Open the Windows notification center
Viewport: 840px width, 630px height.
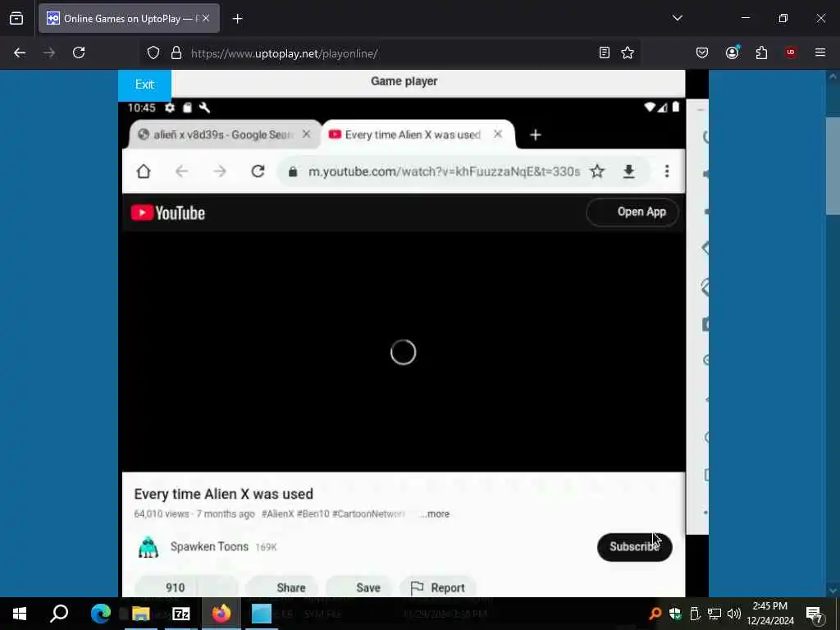[x=814, y=614]
